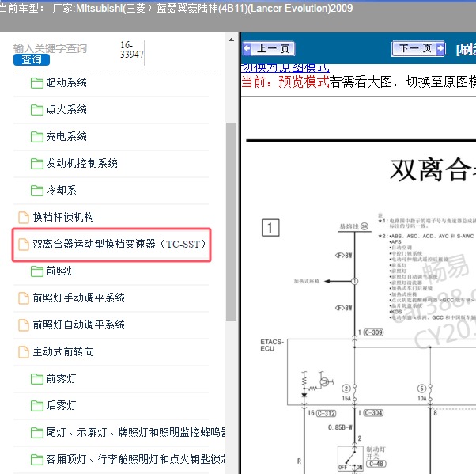Click folder icon beside 尾灯、示廓灯 entry
Image resolution: width=476 pixels, height=474 pixels.
[36, 433]
